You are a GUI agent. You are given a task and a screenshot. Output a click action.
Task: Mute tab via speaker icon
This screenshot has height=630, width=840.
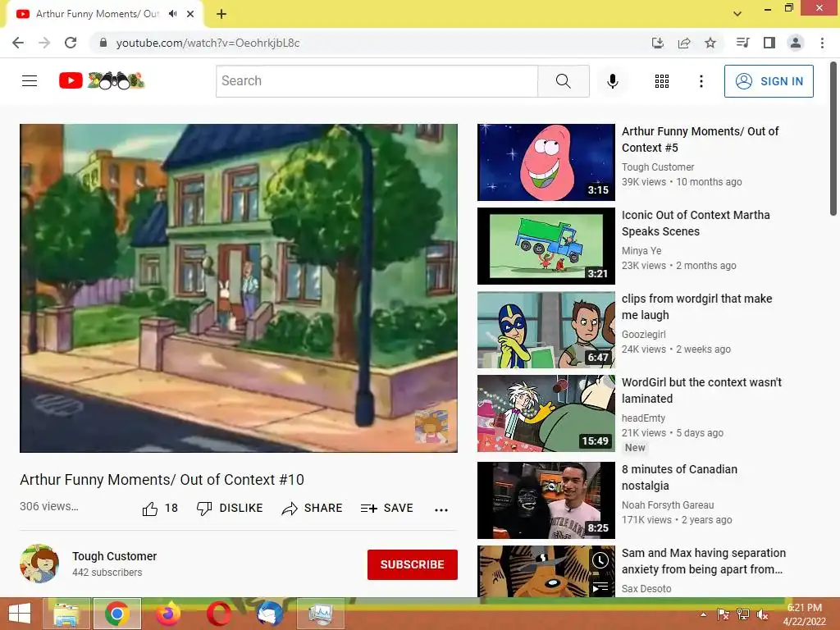pyautogui.click(x=172, y=14)
